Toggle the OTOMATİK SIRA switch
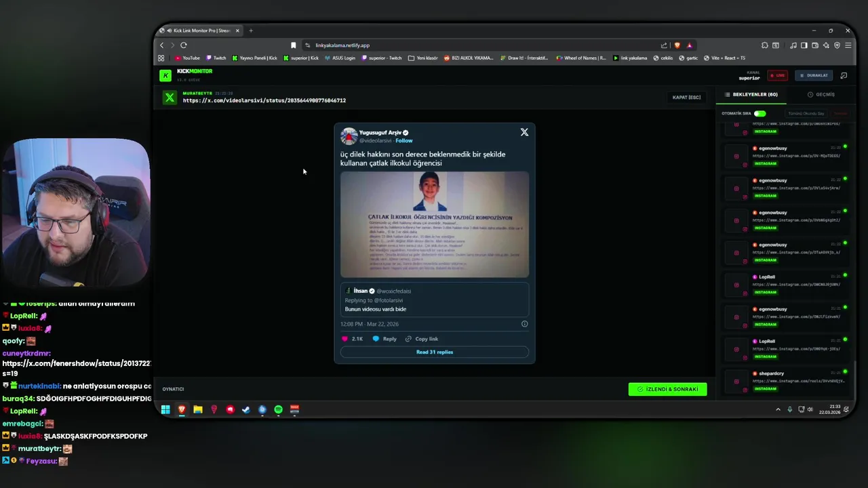The width and height of the screenshot is (868, 488). click(759, 113)
